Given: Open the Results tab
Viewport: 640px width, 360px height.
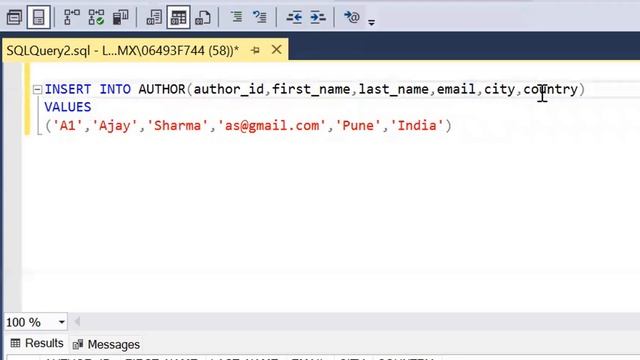Looking at the screenshot, I should 37,343.
